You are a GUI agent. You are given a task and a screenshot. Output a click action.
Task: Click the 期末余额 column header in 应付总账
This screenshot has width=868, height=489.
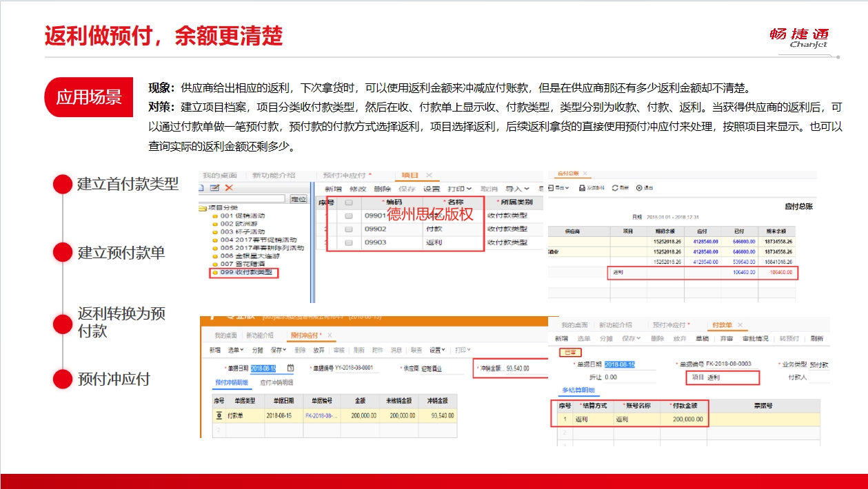(776, 231)
